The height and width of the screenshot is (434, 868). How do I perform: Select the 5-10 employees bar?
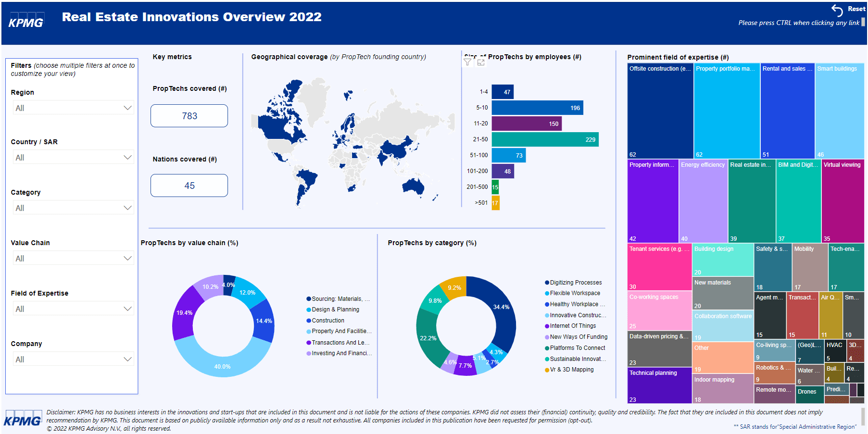click(537, 108)
